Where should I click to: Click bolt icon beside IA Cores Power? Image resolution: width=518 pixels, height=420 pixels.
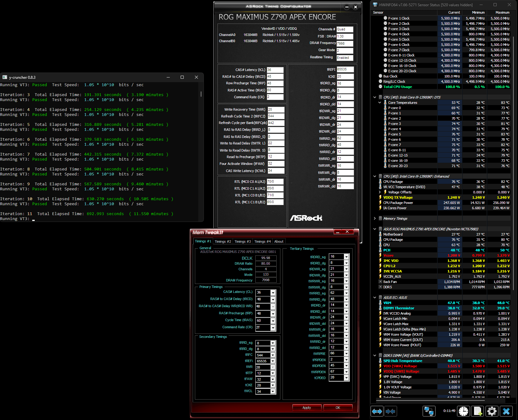[x=380, y=208]
